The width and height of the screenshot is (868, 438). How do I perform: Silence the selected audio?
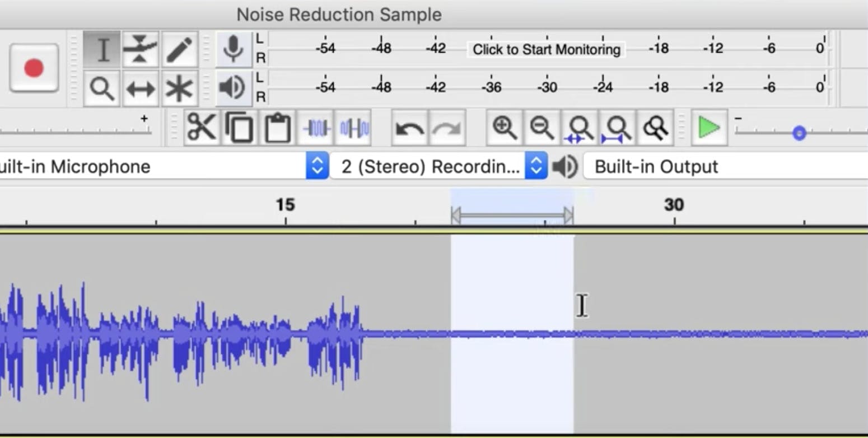[x=353, y=128]
